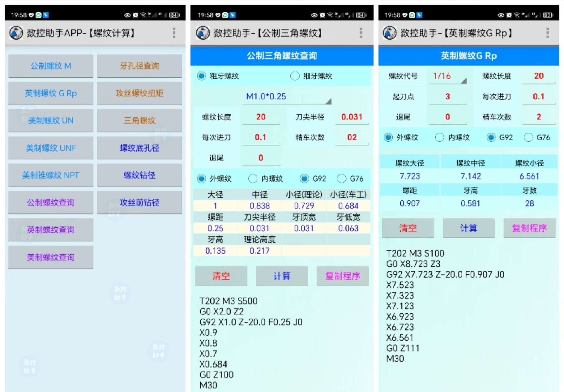Tap app logo in 公制三角螺纹 header

[x=203, y=33]
